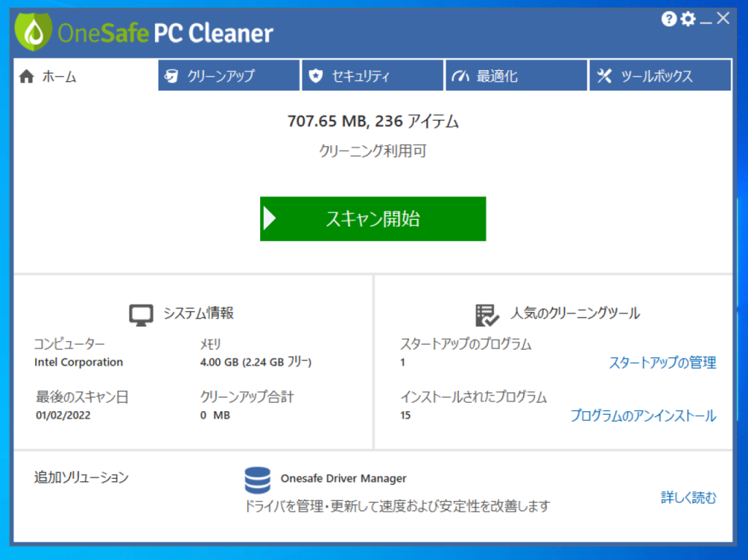Click the Intel Corporation value
Screen dimensions: 748x560
pyautogui.click(x=79, y=363)
